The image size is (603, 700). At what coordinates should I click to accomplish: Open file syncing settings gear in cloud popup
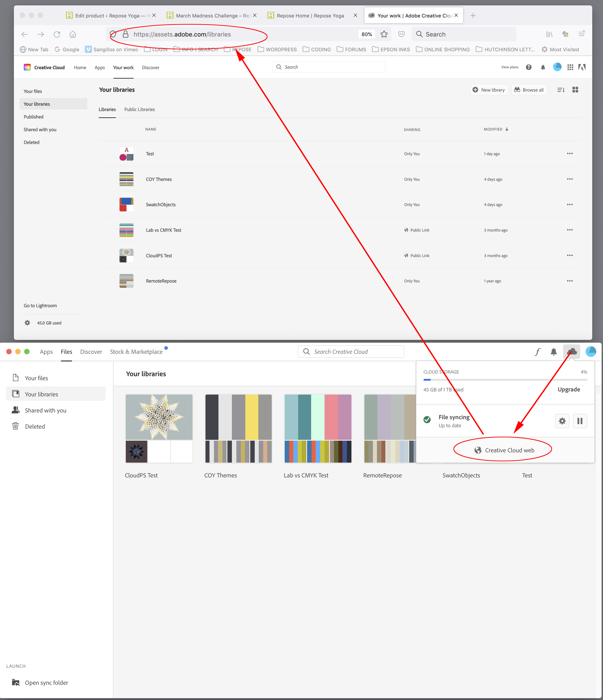pos(562,421)
